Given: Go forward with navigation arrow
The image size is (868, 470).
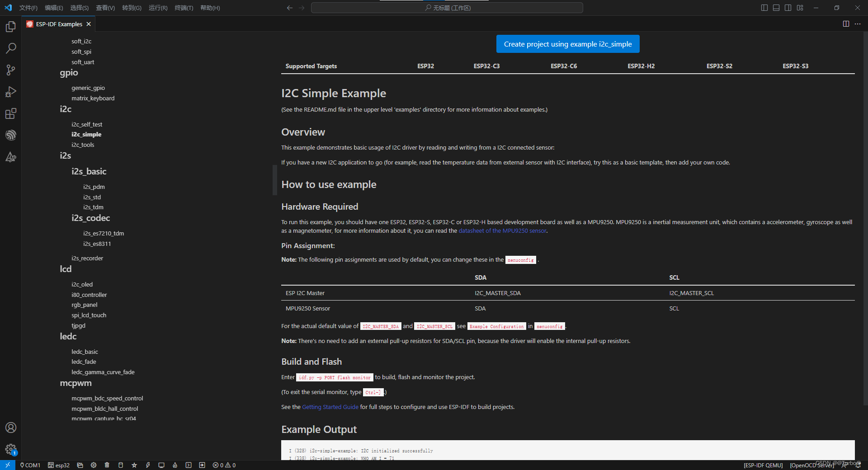Looking at the screenshot, I should (302, 8).
